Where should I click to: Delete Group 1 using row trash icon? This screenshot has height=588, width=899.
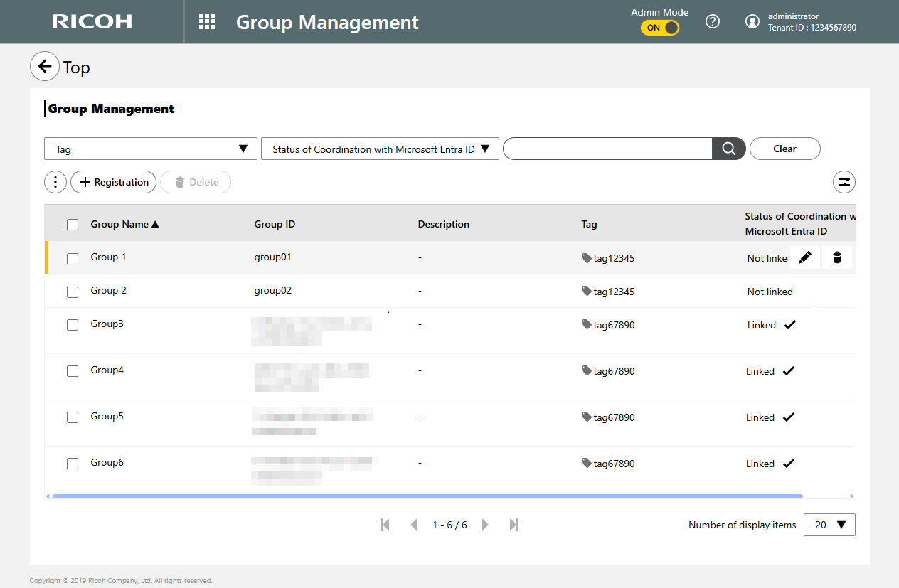point(836,257)
